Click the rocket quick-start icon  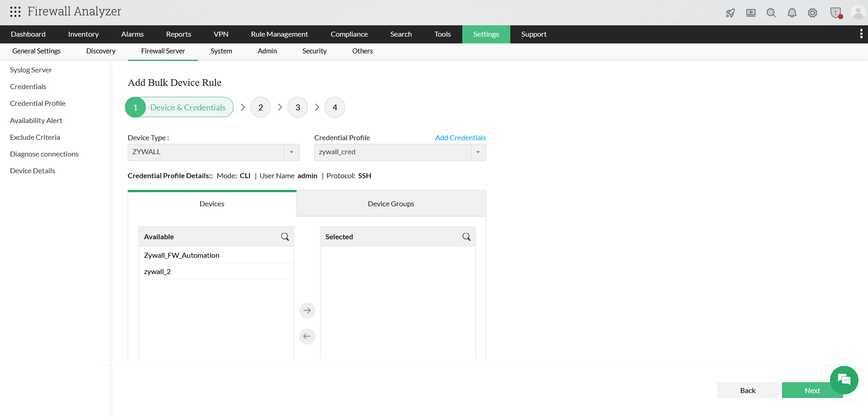click(730, 13)
